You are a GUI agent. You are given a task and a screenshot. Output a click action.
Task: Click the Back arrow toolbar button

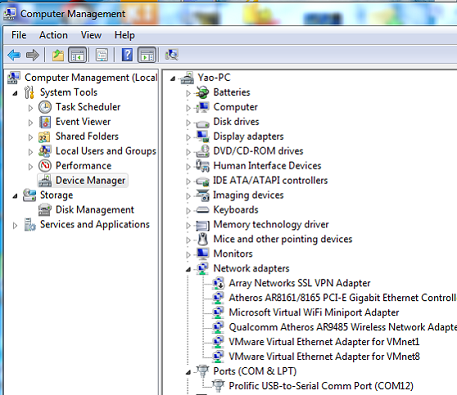14,55
